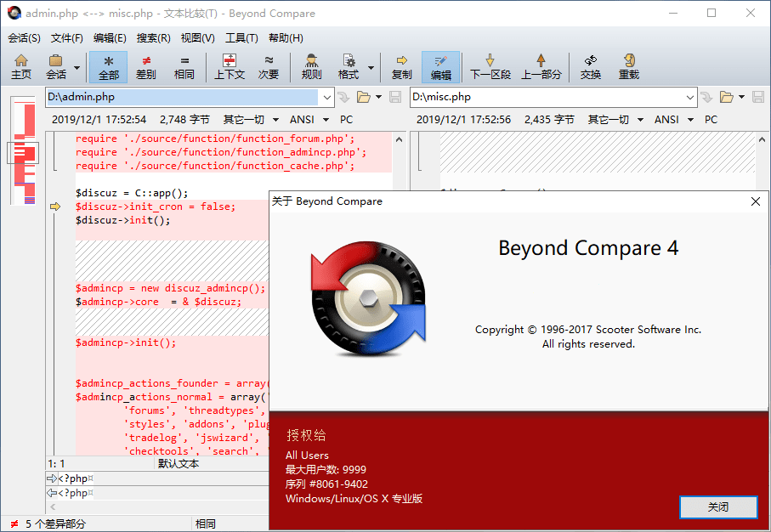Expand right folder icon dropdown arrow
The height and width of the screenshot is (532, 771).
pos(741,98)
